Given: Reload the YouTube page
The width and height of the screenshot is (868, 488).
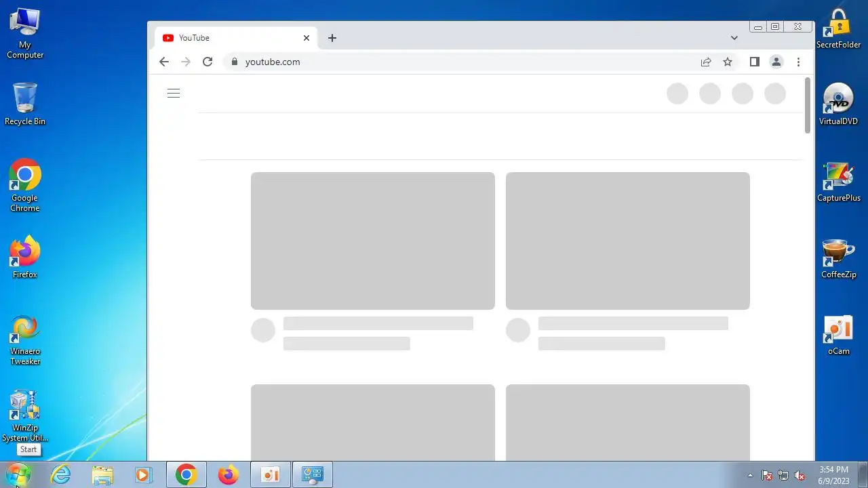Looking at the screenshot, I should coord(208,62).
